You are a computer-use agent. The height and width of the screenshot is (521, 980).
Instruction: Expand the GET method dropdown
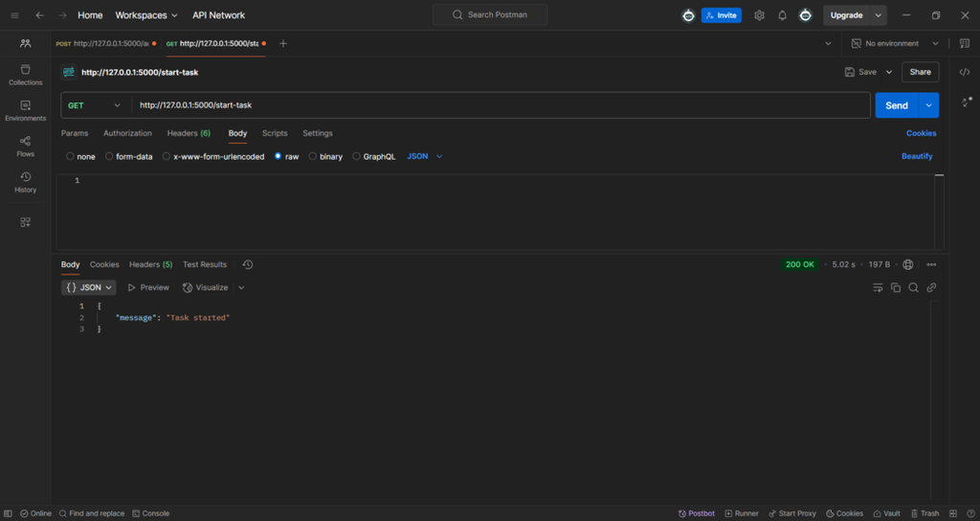pos(96,105)
